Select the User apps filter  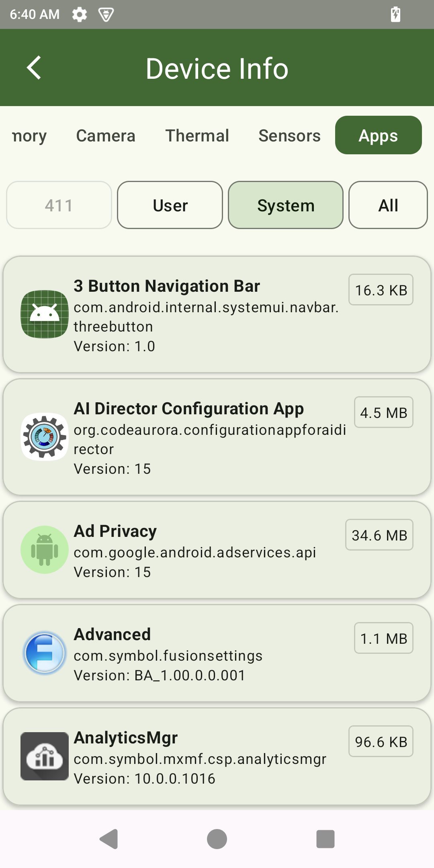[x=170, y=205]
